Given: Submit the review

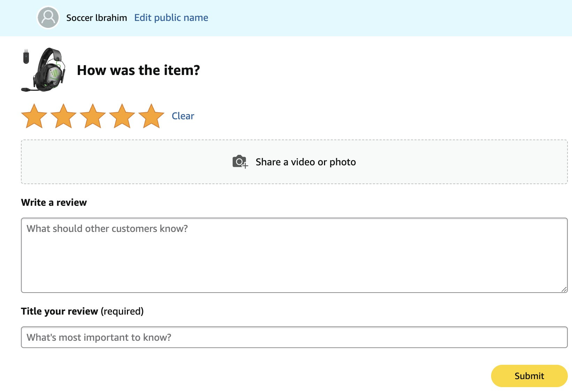Looking at the screenshot, I should pos(529,376).
